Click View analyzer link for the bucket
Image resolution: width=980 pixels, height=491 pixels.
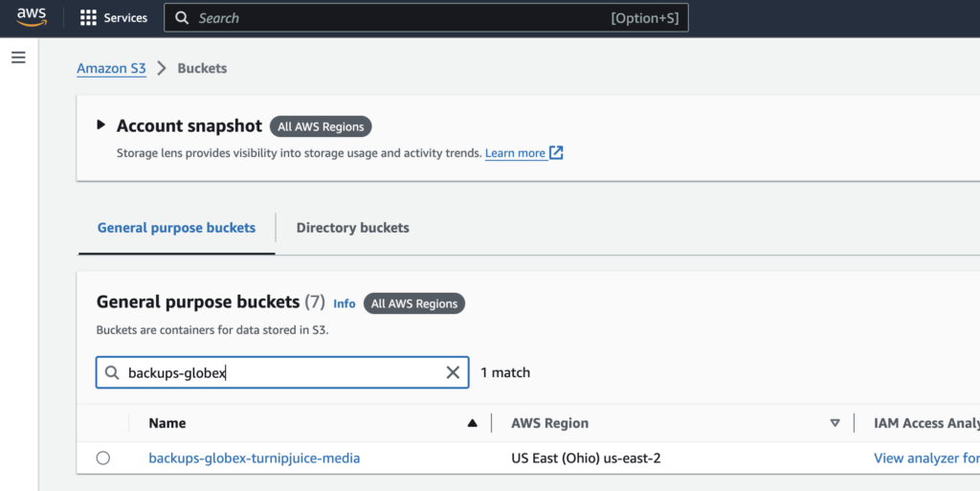925,458
